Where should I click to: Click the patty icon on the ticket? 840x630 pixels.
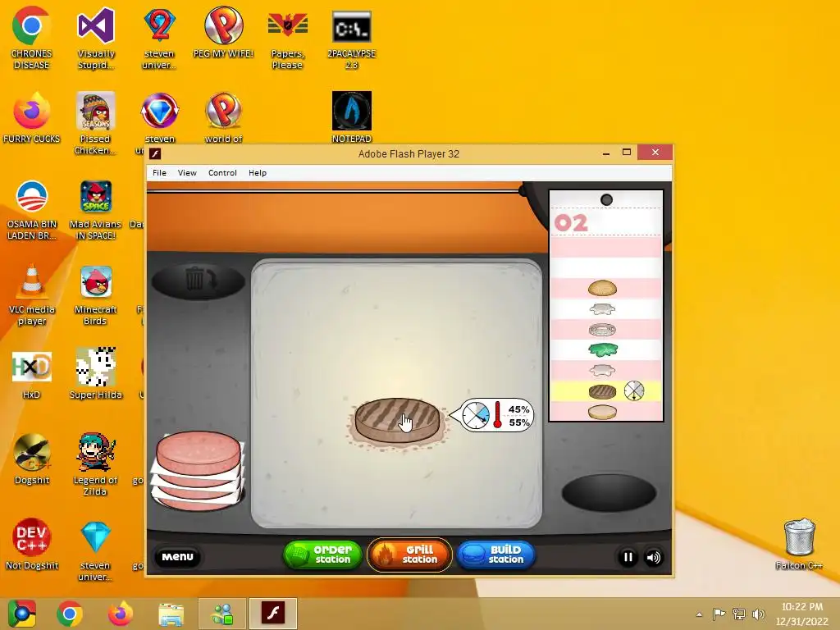[602, 391]
